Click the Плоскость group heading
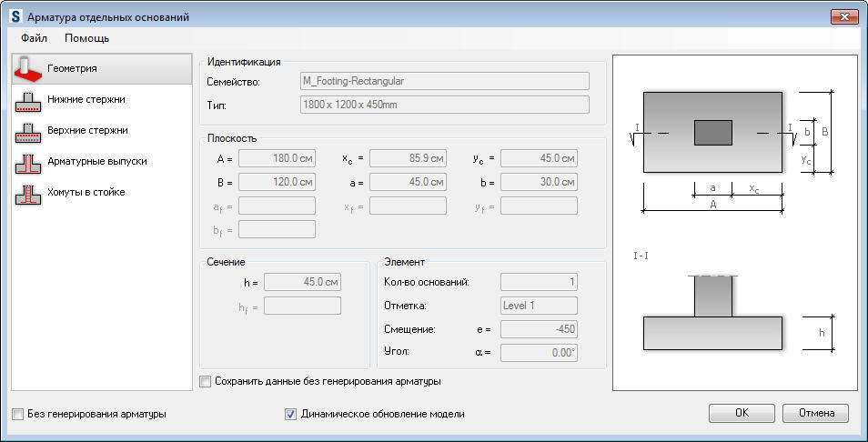This screenshot has height=442, width=868. pyautogui.click(x=231, y=138)
